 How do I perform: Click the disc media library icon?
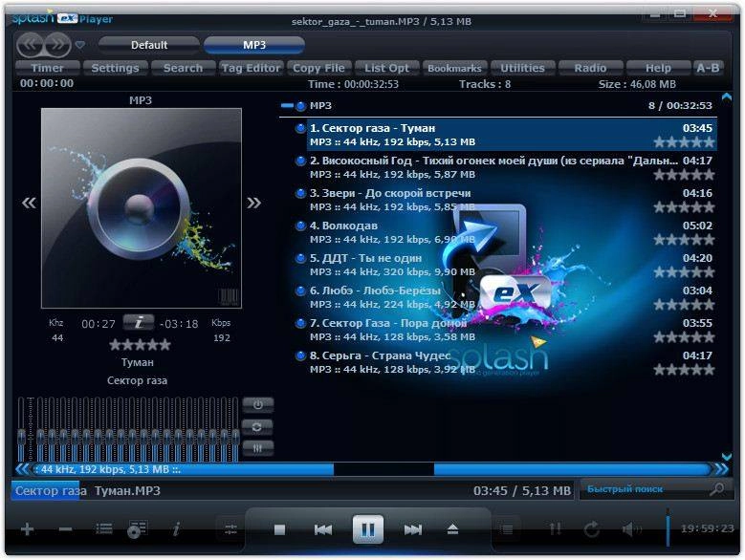[x=138, y=529]
